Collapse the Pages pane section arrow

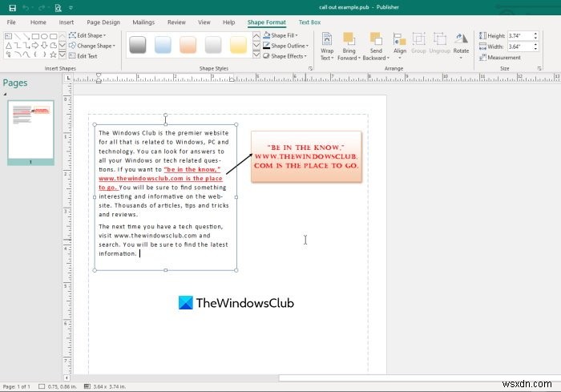(5, 94)
